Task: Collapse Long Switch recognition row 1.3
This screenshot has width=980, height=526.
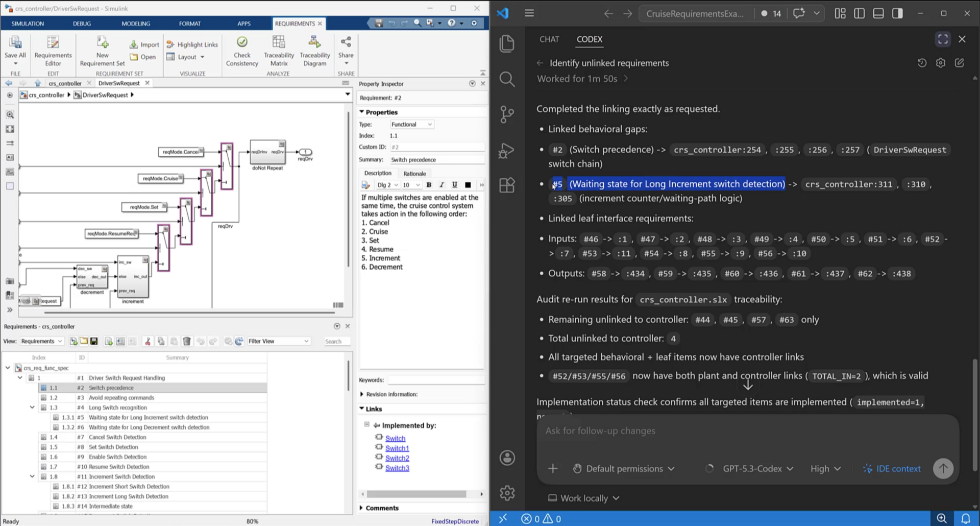Action: point(32,408)
